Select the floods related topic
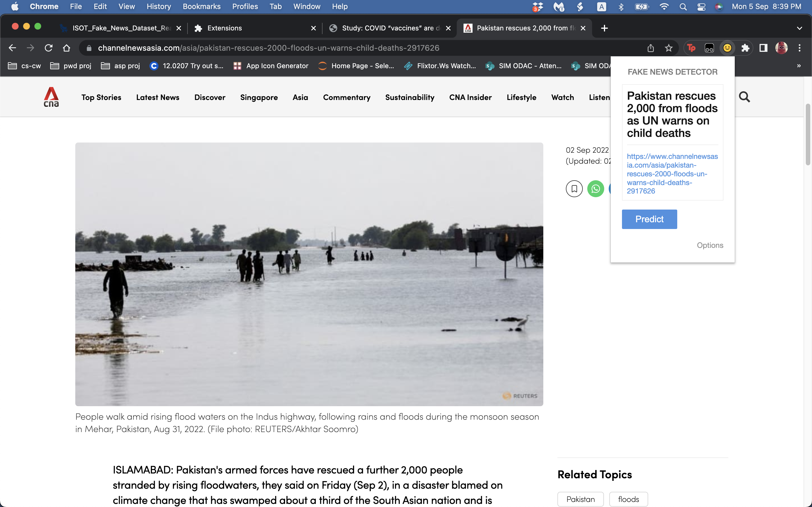 pos(629,499)
